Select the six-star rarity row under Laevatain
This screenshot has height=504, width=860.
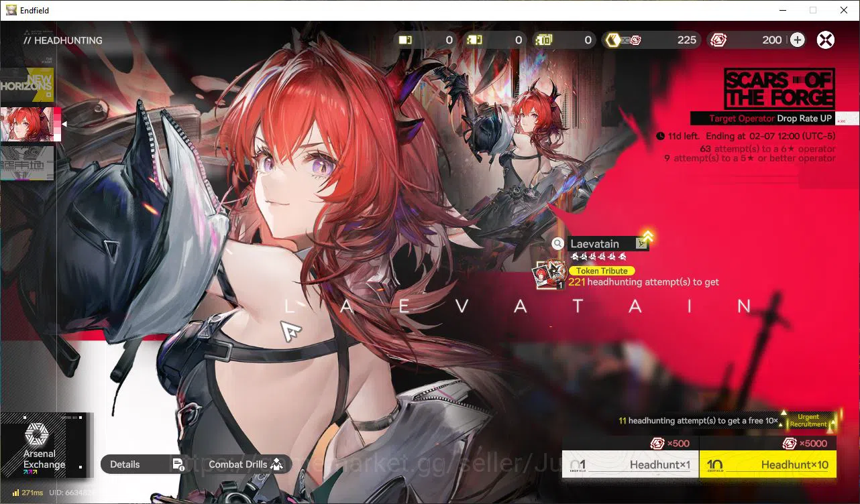(x=598, y=257)
